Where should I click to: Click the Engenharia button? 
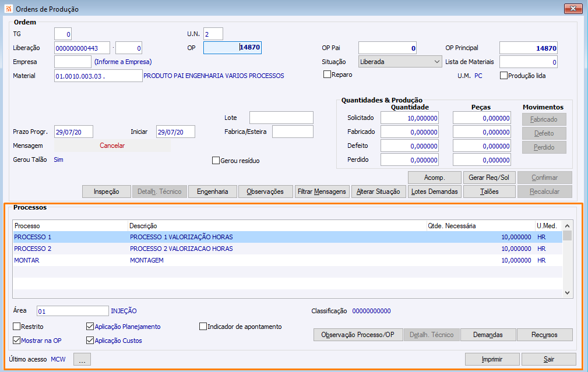point(212,192)
